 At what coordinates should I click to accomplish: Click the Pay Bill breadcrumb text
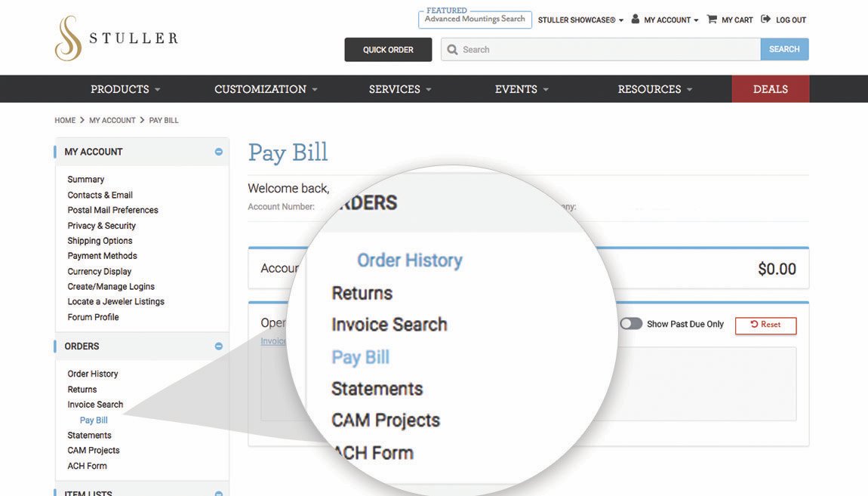click(164, 120)
